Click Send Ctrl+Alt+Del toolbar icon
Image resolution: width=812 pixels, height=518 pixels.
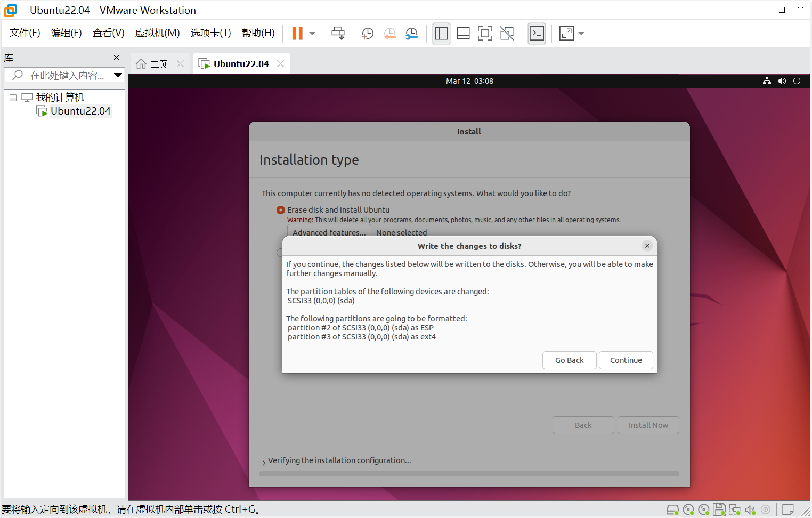[338, 34]
